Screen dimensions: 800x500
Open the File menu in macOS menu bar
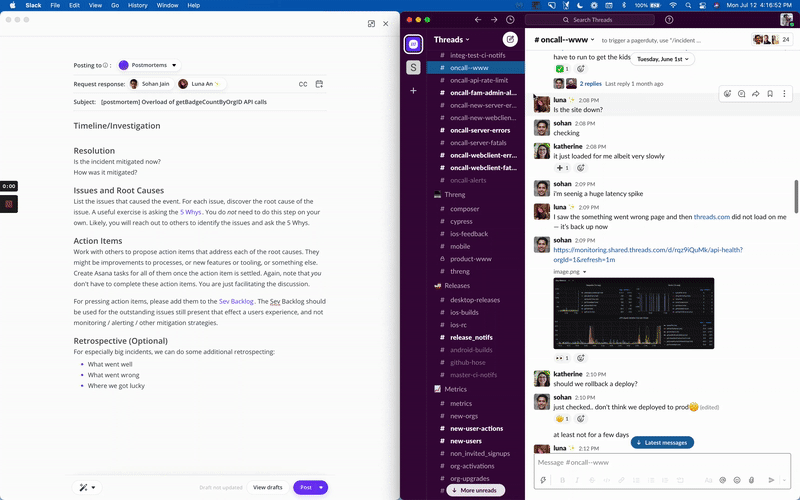click(x=55, y=5)
